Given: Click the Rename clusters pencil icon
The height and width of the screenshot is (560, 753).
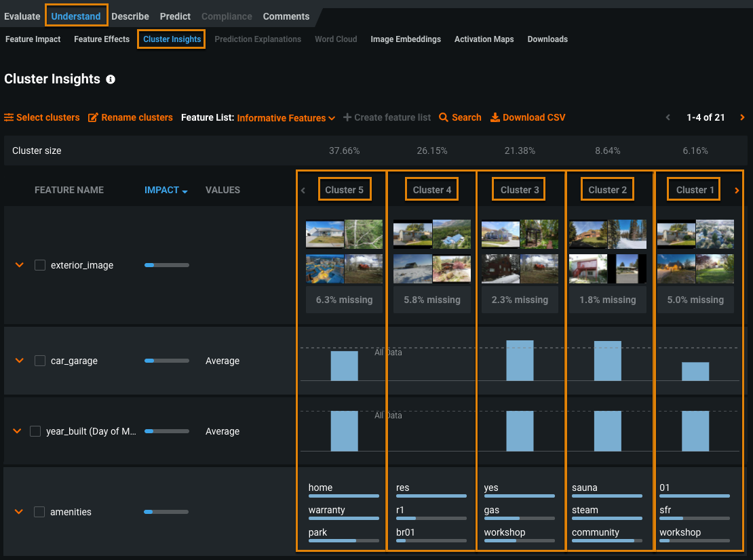Looking at the screenshot, I should tap(94, 118).
